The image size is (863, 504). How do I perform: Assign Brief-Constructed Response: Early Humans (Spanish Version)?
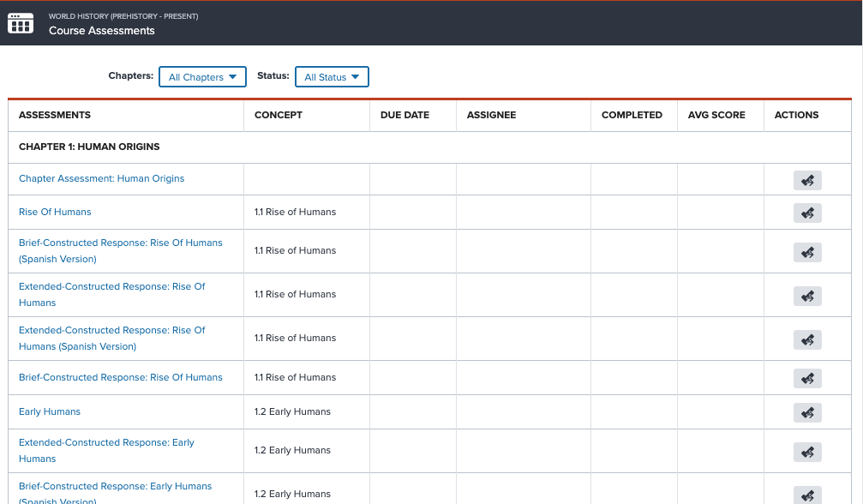806,495
